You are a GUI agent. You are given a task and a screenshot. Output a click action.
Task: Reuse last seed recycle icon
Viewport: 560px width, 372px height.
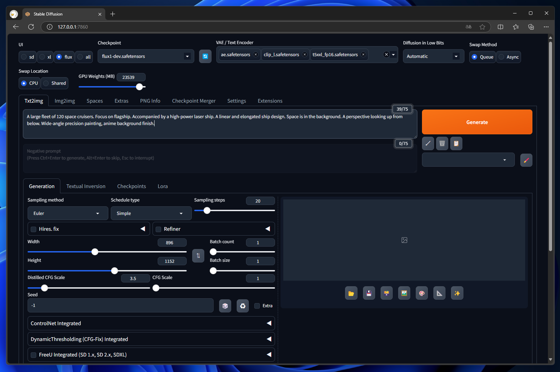click(242, 306)
